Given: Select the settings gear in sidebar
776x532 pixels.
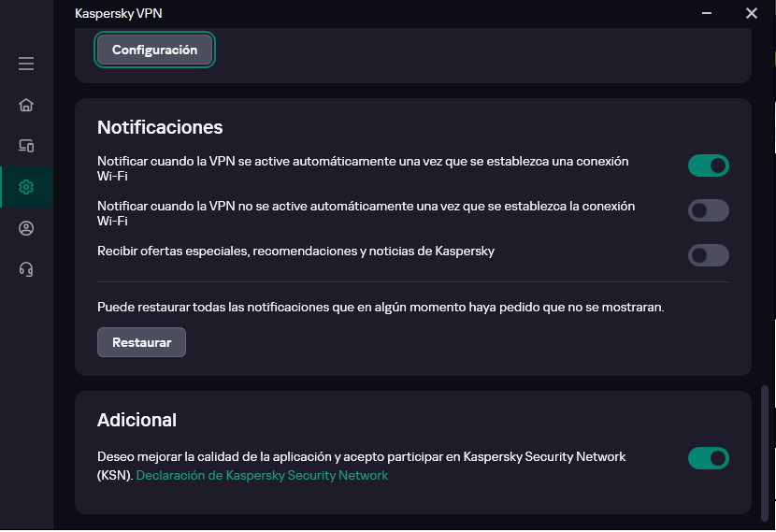Looking at the screenshot, I should click(x=26, y=187).
